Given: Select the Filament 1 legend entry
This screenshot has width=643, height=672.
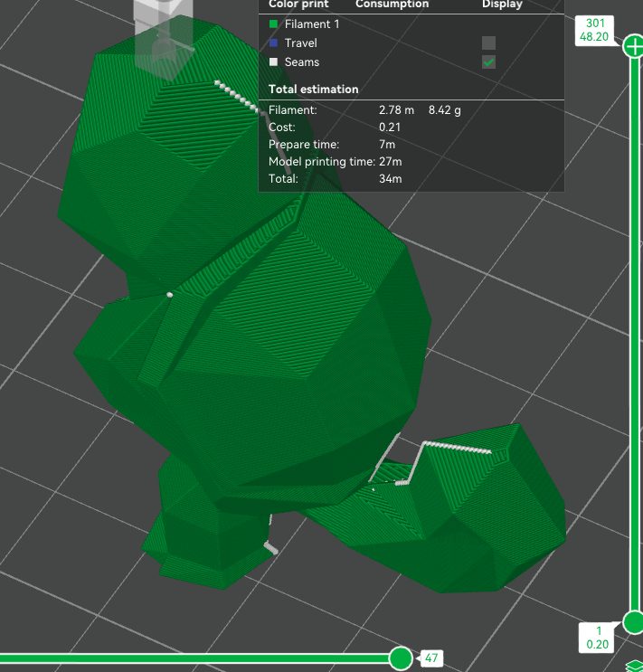Looking at the screenshot, I should click(312, 24).
